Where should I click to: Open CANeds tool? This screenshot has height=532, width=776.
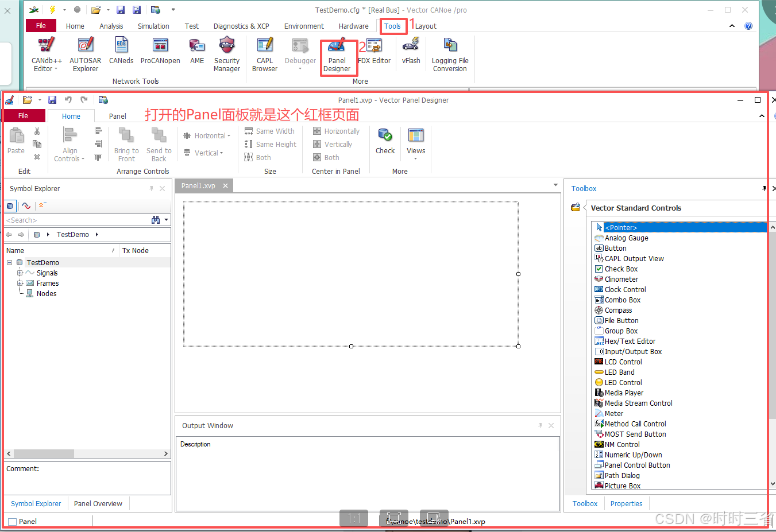pyautogui.click(x=121, y=51)
